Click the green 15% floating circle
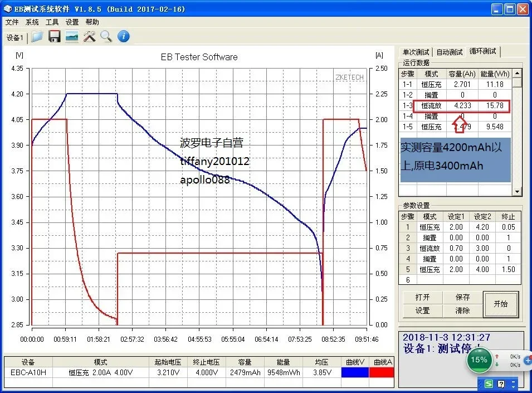Screen dimensions: 532x393 [479, 360]
